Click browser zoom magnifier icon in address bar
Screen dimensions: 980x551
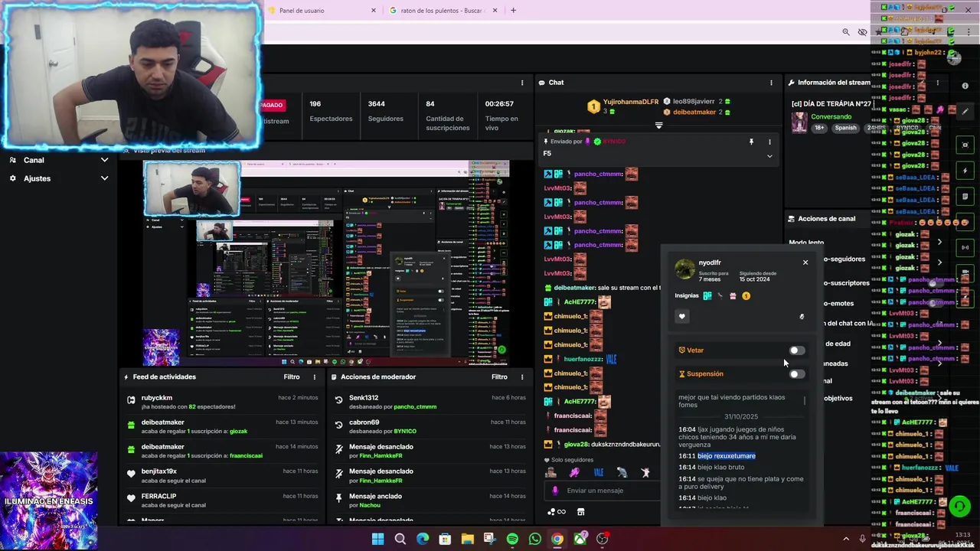(846, 32)
